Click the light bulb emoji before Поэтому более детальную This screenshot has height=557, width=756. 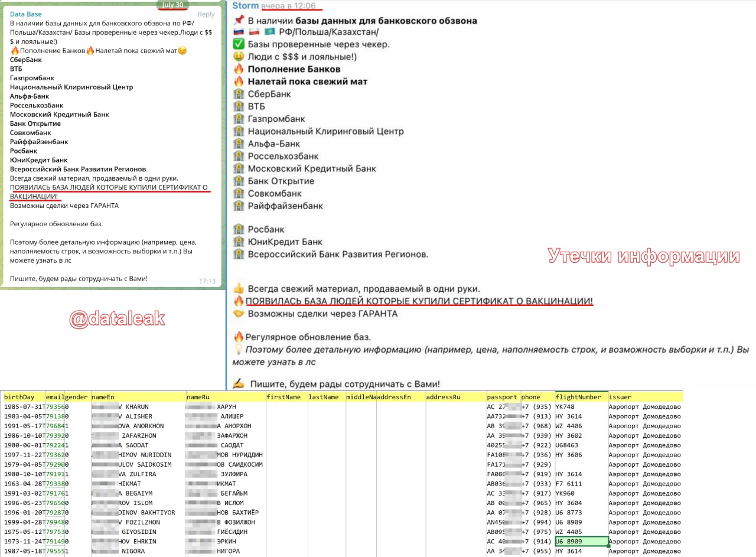tap(237, 350)
